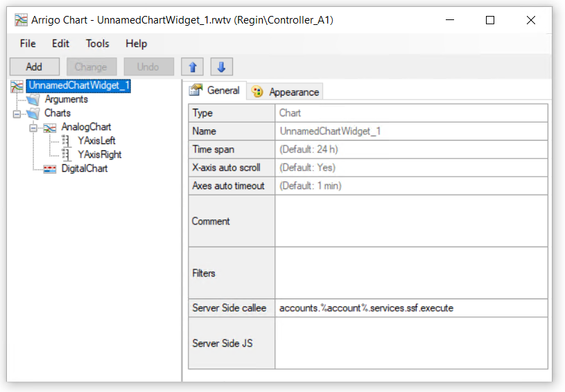Click the Server Side JS label
The width and height of the screenshot is (565, 392).
(x=223, y=344)
